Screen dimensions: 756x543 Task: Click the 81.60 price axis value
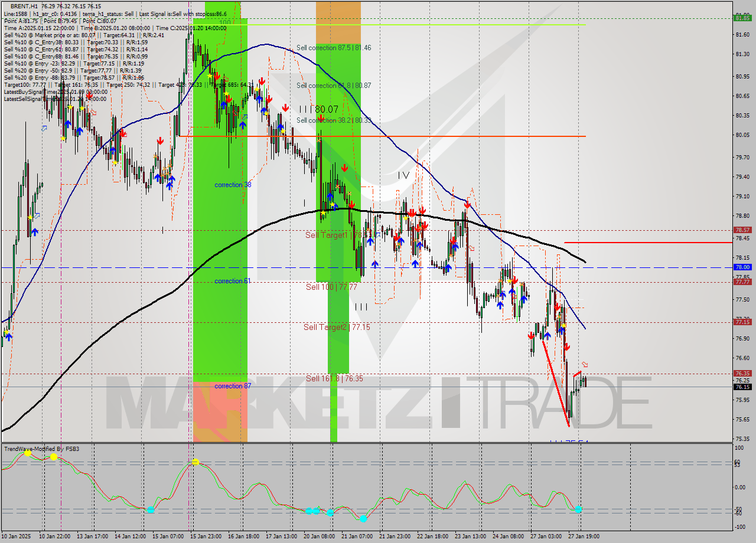(x=742, y=35)
